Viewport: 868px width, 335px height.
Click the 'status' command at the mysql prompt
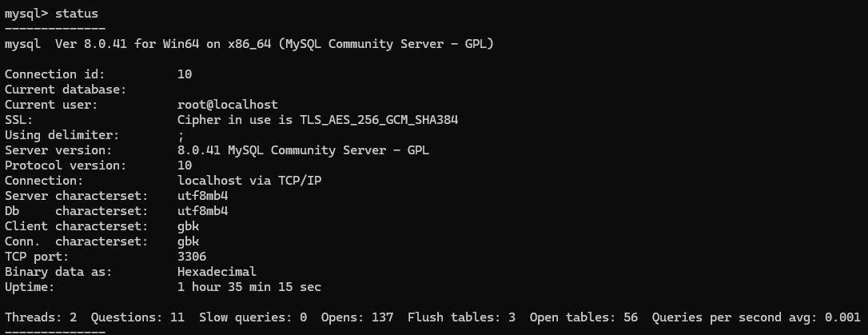78,14
